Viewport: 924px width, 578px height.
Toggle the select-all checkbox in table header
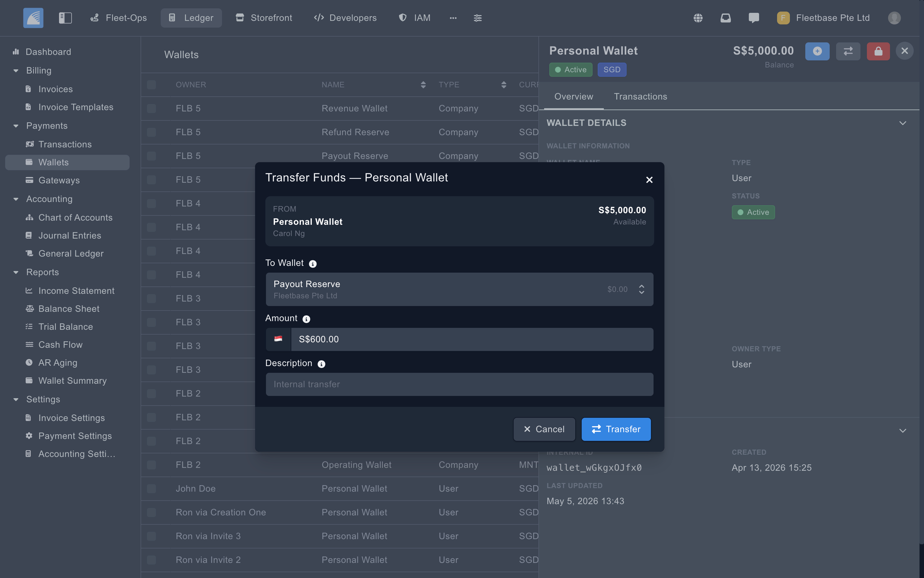coord(151,84)
